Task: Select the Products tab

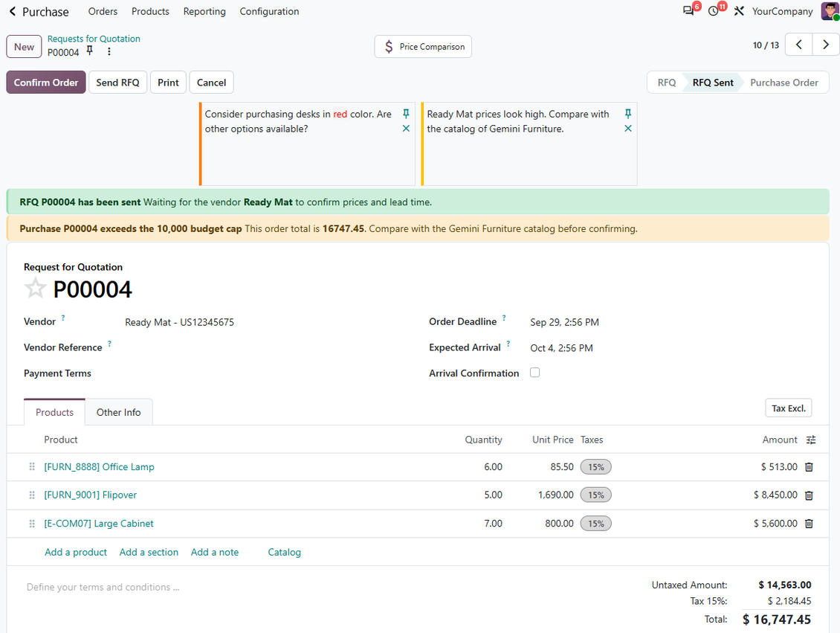Action: 55,412
